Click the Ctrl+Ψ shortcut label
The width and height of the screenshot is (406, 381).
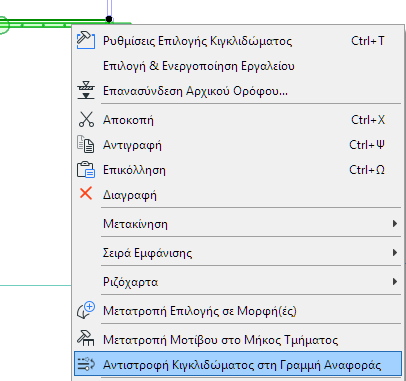[367, 145]
